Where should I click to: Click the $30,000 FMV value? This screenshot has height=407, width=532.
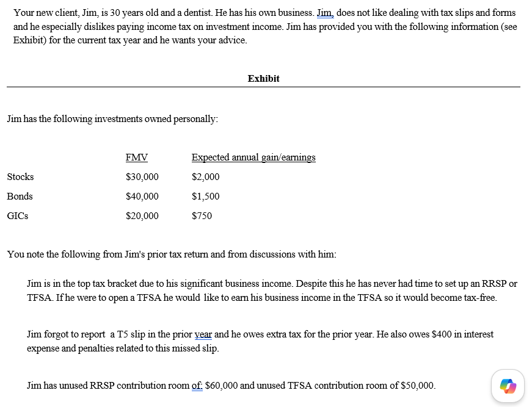pos(142,177)
